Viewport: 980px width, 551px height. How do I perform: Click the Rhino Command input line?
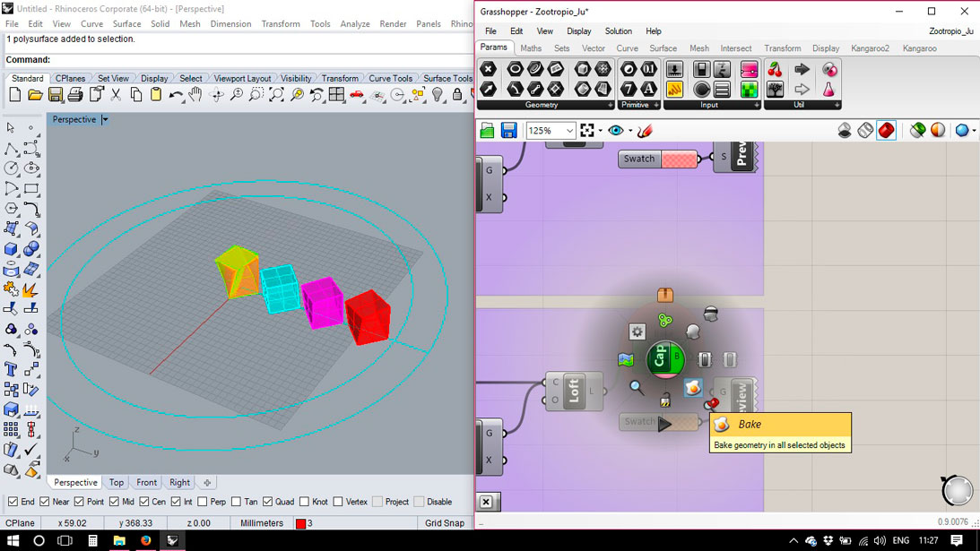(238, 59)
